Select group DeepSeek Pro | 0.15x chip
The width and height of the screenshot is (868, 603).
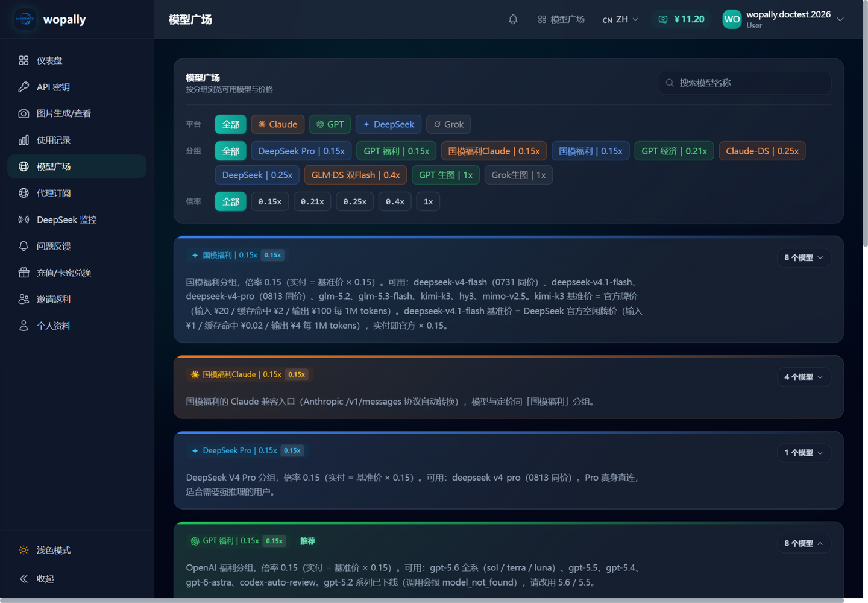pyautogui.click(x=301, y=151)
